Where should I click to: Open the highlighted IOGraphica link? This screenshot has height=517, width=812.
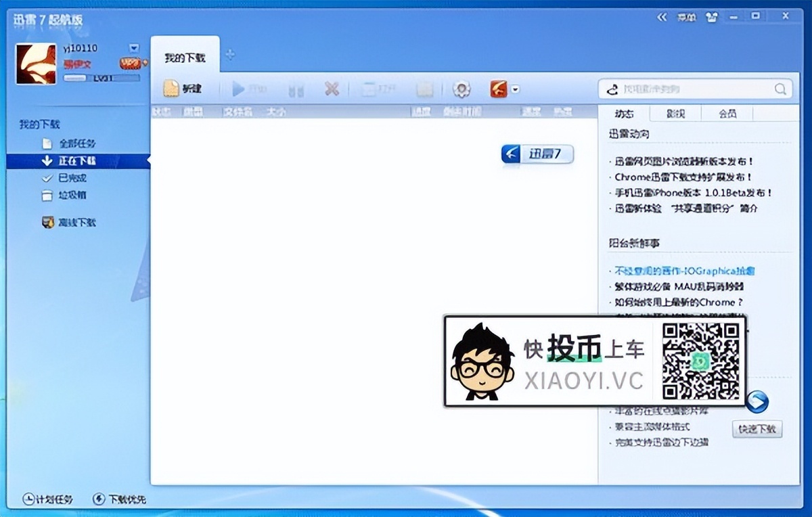click(684, 271)
